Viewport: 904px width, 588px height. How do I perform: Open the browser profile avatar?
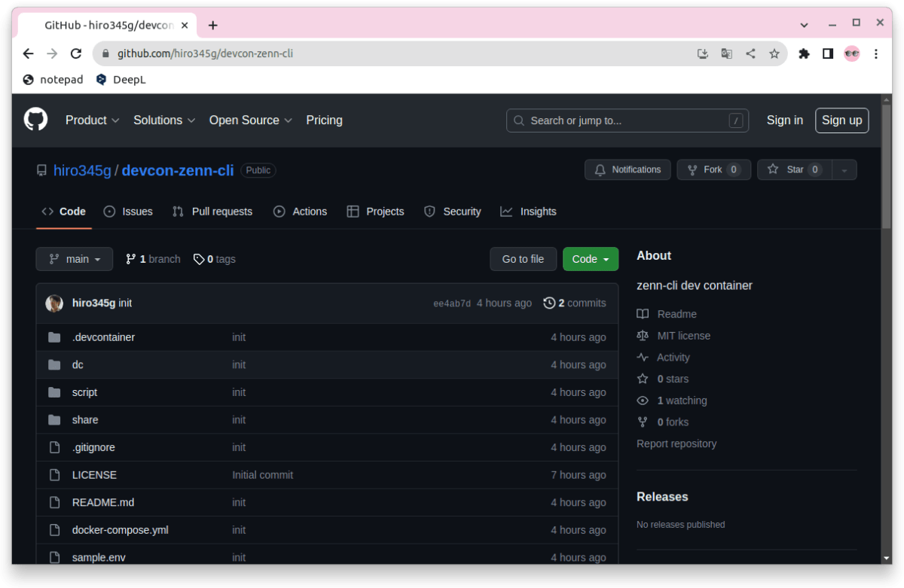852,53
